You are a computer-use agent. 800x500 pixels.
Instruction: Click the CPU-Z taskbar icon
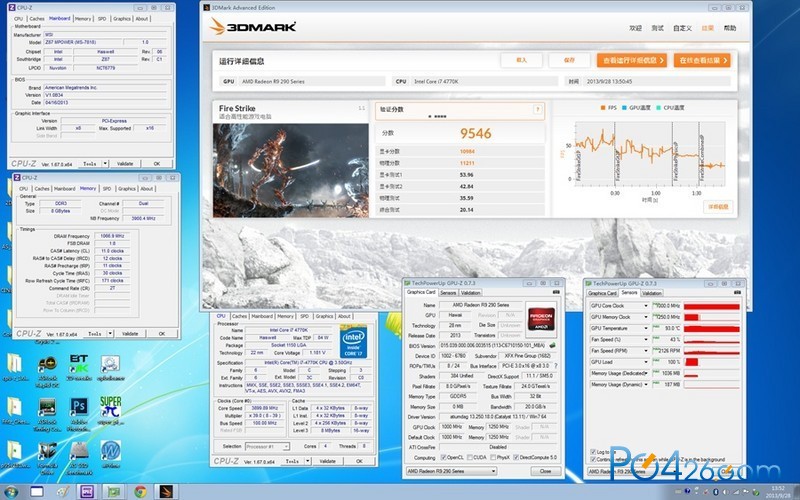click(86, 492)
